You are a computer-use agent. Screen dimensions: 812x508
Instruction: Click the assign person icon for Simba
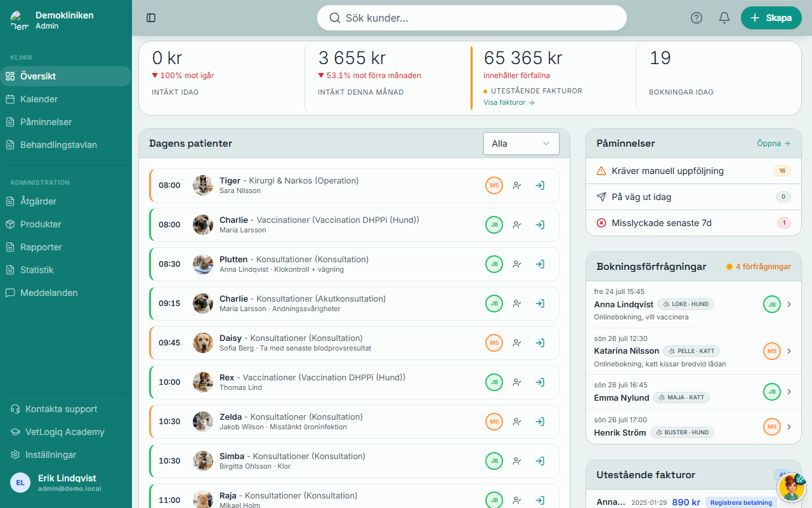click(x=517, y=461)
